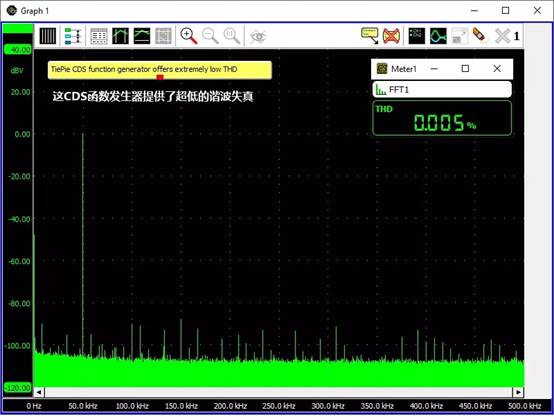Screen dimensions: 554x417
Task: Click the yellow TiePie CDS comment label
Action: point(160,70)
